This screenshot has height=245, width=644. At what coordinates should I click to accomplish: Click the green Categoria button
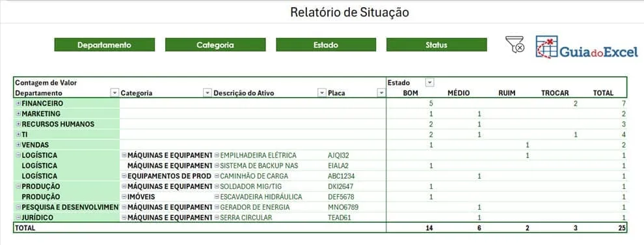click(215, 45)
